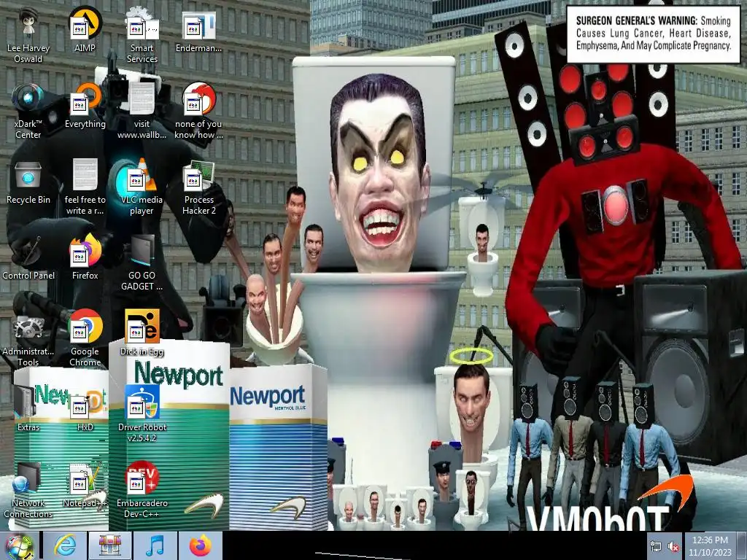The height and width of the screenshot is (560, 747).
Task: Launch the Google Chrome desktop shortcut
Action: [x=85, y=338]
